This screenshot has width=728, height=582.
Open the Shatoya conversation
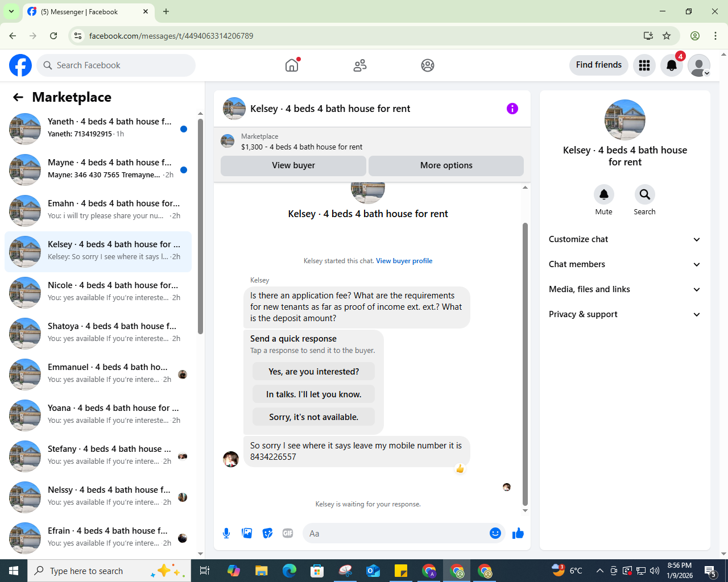click(98, 334)
